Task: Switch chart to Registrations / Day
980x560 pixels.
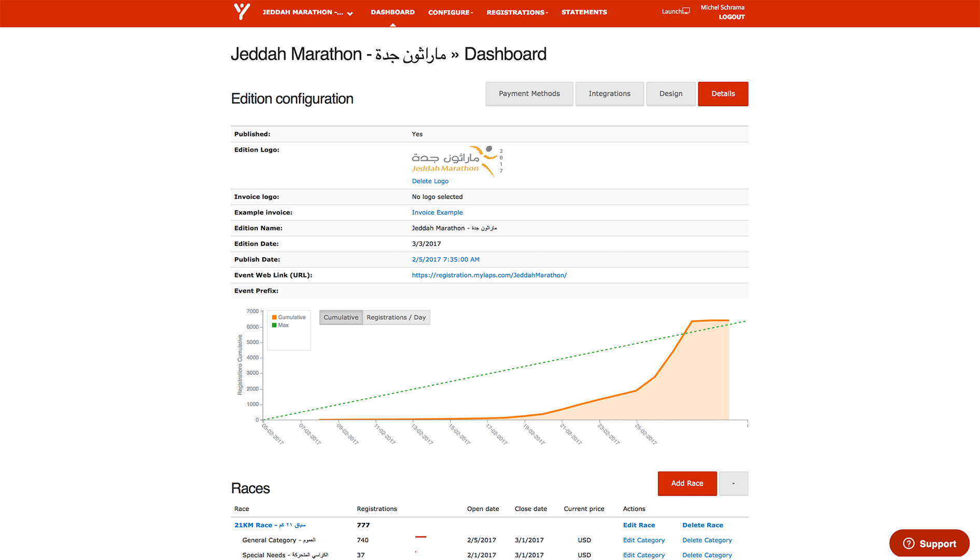Action: click(x=396, y=317)
